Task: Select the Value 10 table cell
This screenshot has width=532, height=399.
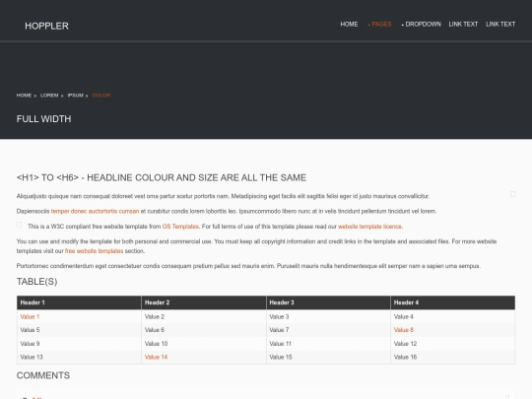Action: coord(204,344)
